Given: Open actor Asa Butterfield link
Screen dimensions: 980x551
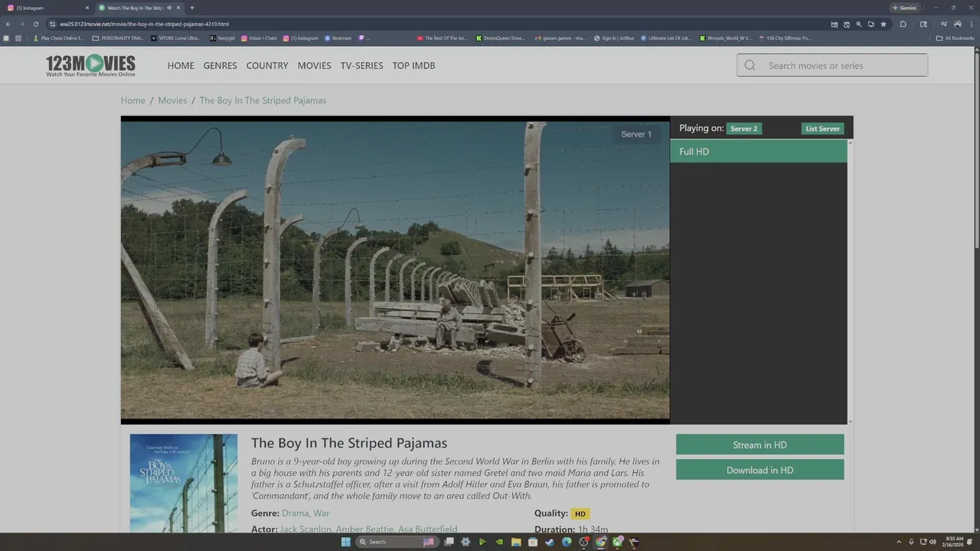Looking at the screenshot, I should pos(428,530).
